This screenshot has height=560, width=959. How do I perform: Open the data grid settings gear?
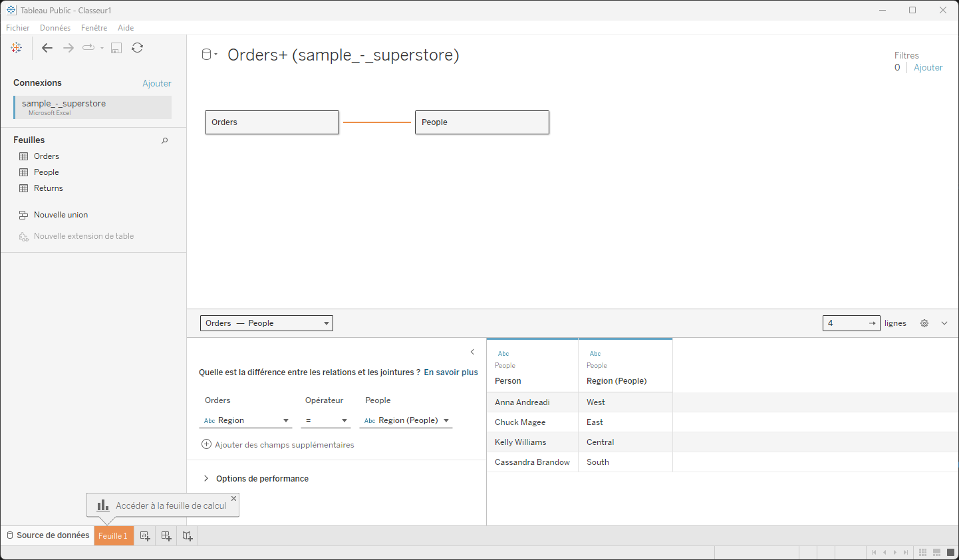pyautogui.click(x=924, y=323)
